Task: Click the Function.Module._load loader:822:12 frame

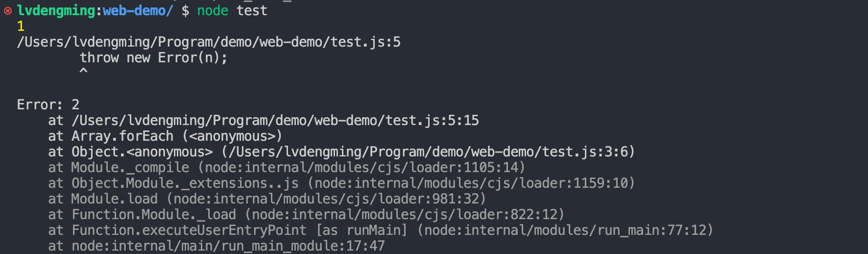Action: coord(317,215)
